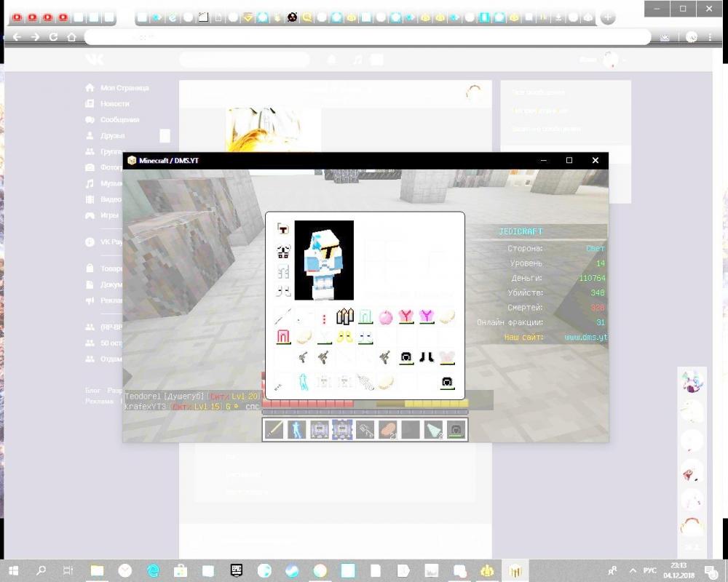This screenshot has height=582, width=728.
Task: Click the VK music note icon in header
Action: pyautogui.click(x=357, y=60)
